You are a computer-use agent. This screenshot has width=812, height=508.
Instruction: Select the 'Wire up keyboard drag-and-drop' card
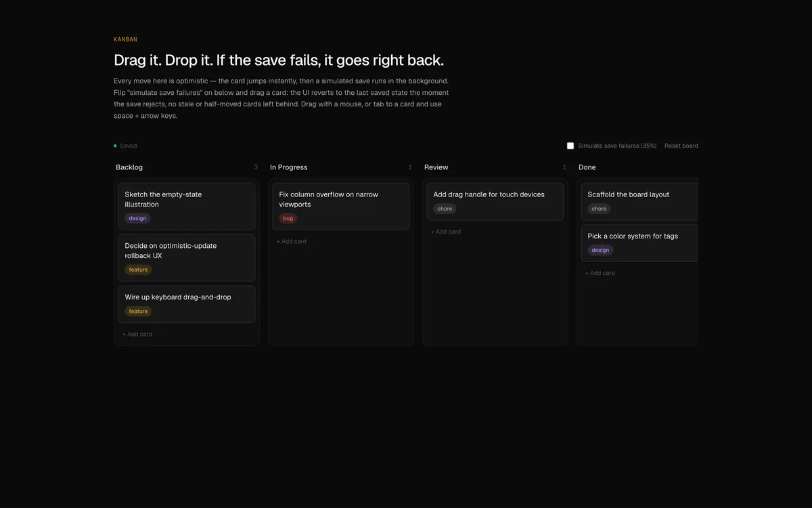(187, 304)
